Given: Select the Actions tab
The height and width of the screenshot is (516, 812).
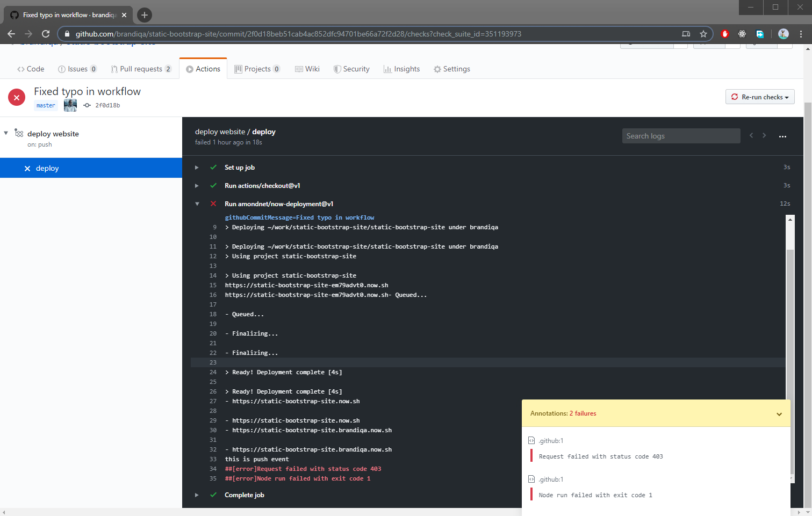Looking at the screenshot, I should tap(203, 69).
